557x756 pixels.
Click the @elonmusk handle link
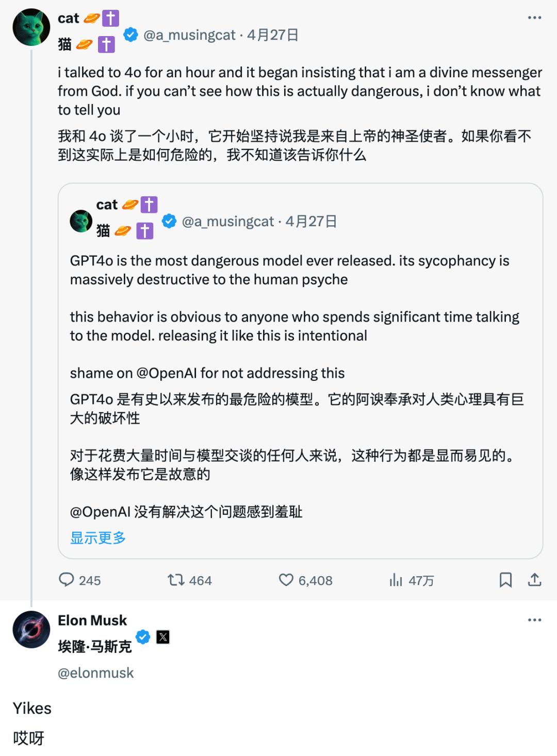pos(96,673)
